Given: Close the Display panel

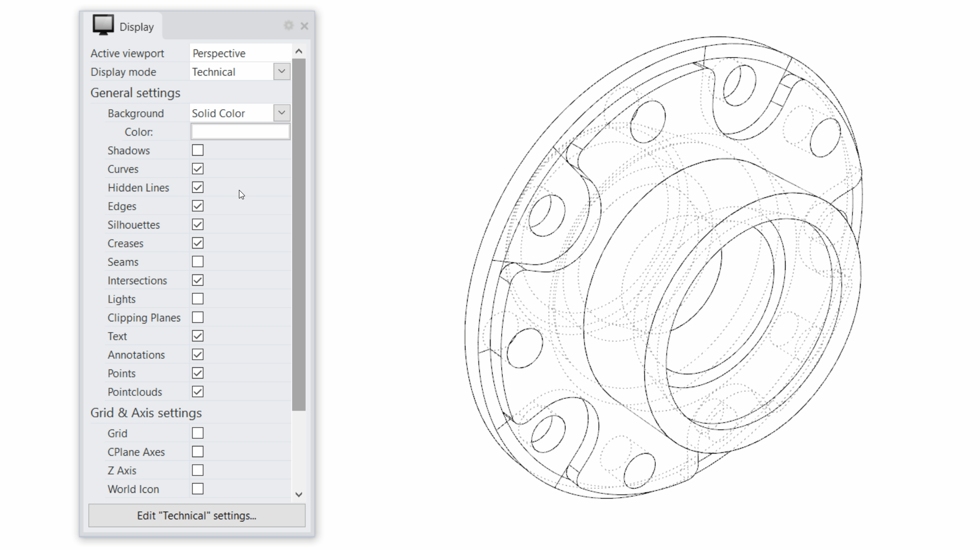Looking at the screenshot, I should pos(304,26).
